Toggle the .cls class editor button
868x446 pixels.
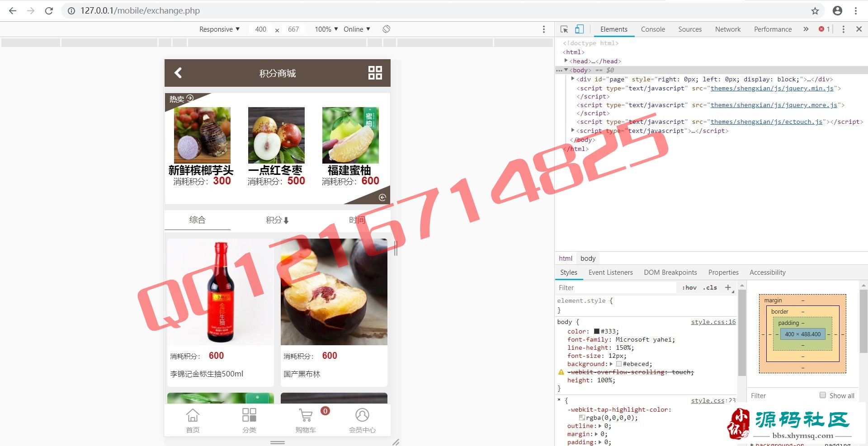[x=710, y=287]
